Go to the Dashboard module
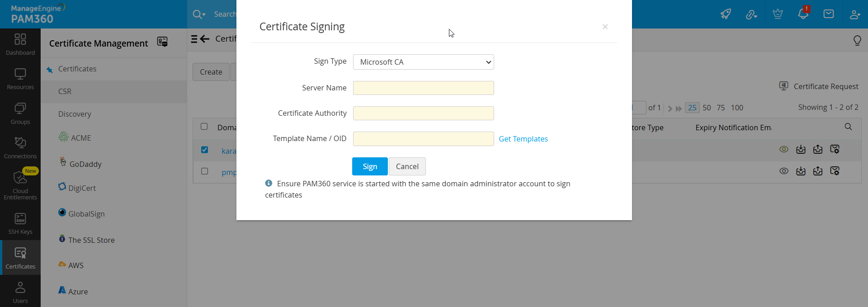 coord(20,44)
